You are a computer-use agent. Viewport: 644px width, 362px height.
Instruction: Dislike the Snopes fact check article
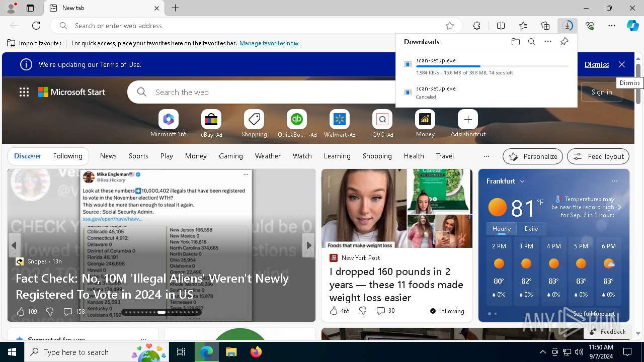[x=50, y=312]
